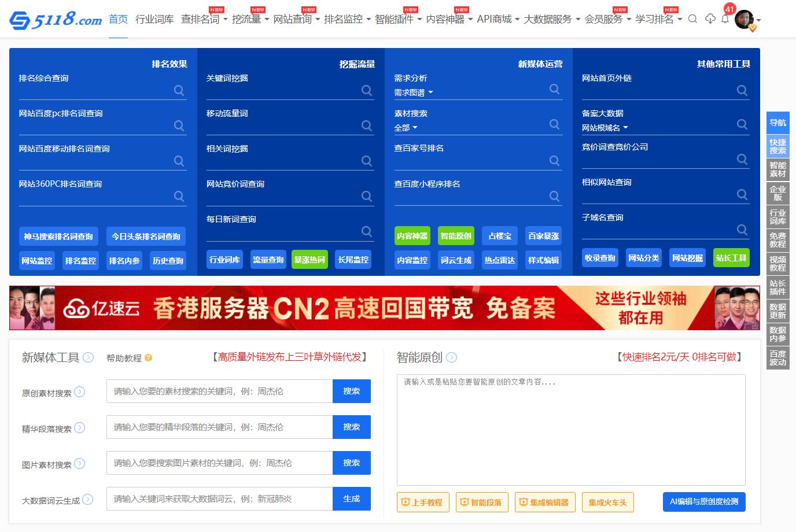Image resolution: width=796 pixels, height=532 pixels.
Task: Click search icon for 关键词挖掘 field
Action: pyautogui.click(x=366, y=90)
